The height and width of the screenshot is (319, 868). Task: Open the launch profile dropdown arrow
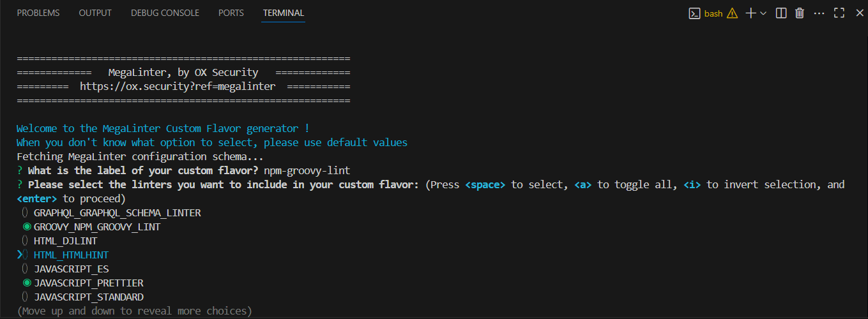pyautogui.click(x=763, y=13)
